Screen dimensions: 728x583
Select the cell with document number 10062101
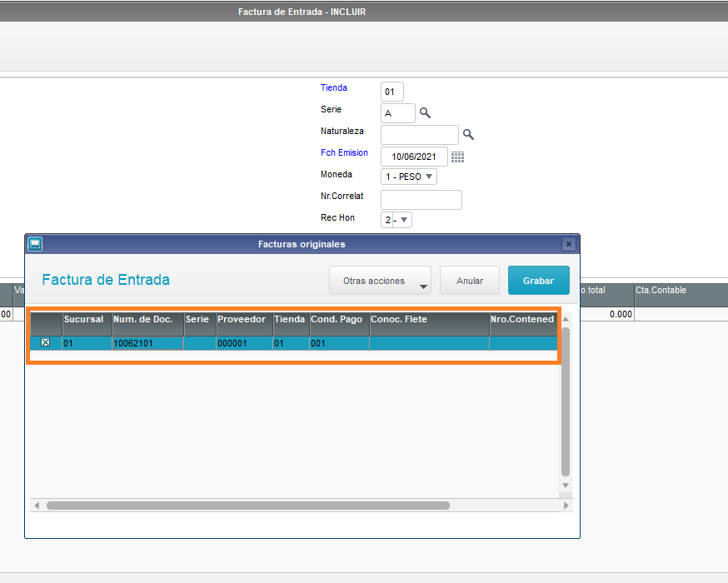(148, 343)
